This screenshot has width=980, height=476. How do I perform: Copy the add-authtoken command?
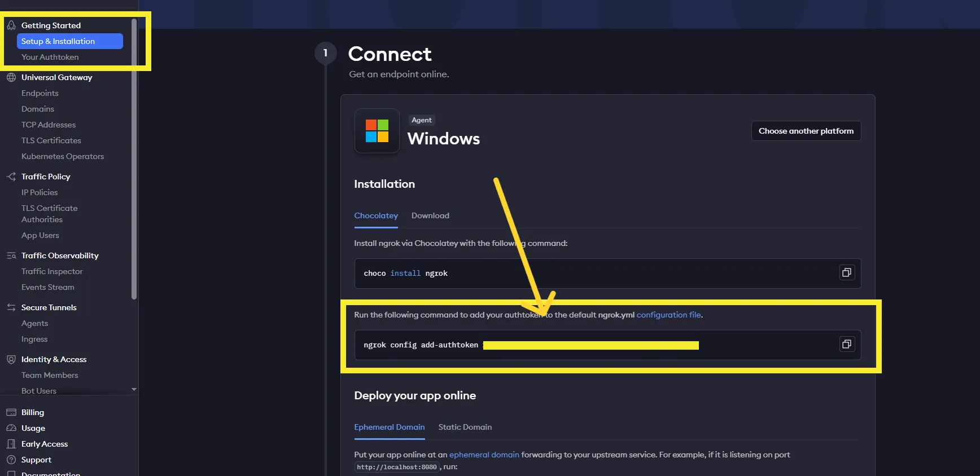coord(846,345)
